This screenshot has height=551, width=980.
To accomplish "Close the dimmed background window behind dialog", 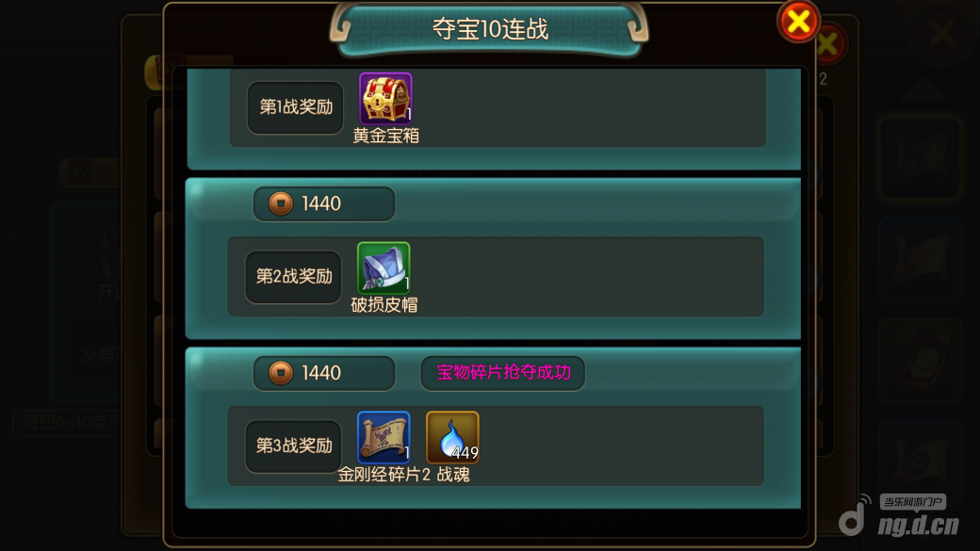I will (828, 44).
